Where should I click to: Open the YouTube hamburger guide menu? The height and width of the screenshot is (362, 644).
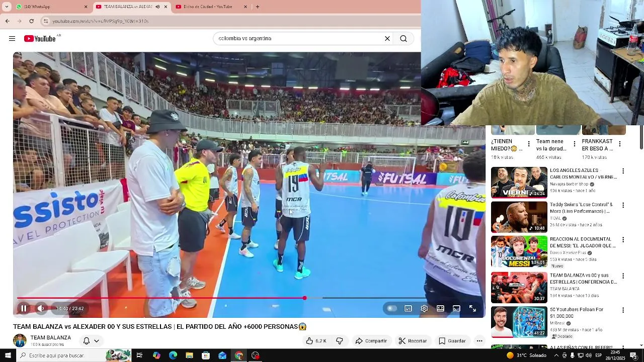(x=12, y=39)
